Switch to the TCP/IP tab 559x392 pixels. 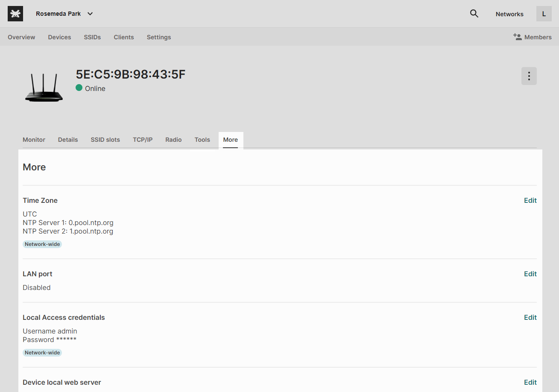coord(143,140)
